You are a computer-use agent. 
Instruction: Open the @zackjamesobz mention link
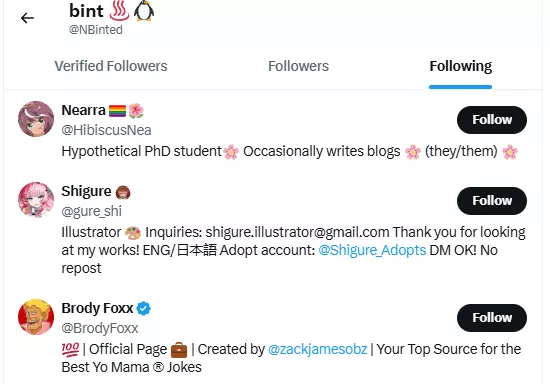coord(318,349)
